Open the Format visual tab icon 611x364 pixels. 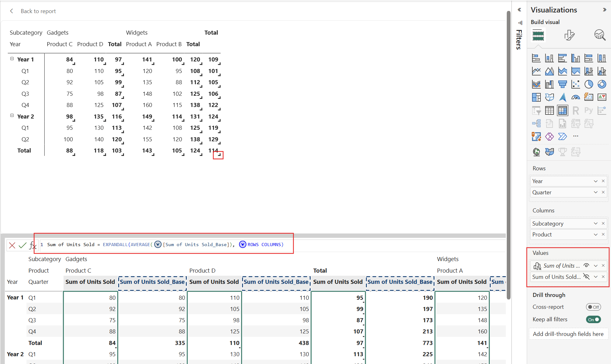[x=569, y=35]
